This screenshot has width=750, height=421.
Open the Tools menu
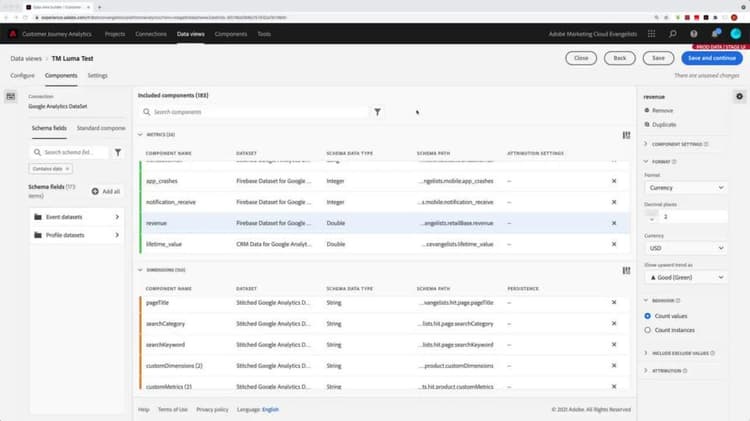pos(264,34)
